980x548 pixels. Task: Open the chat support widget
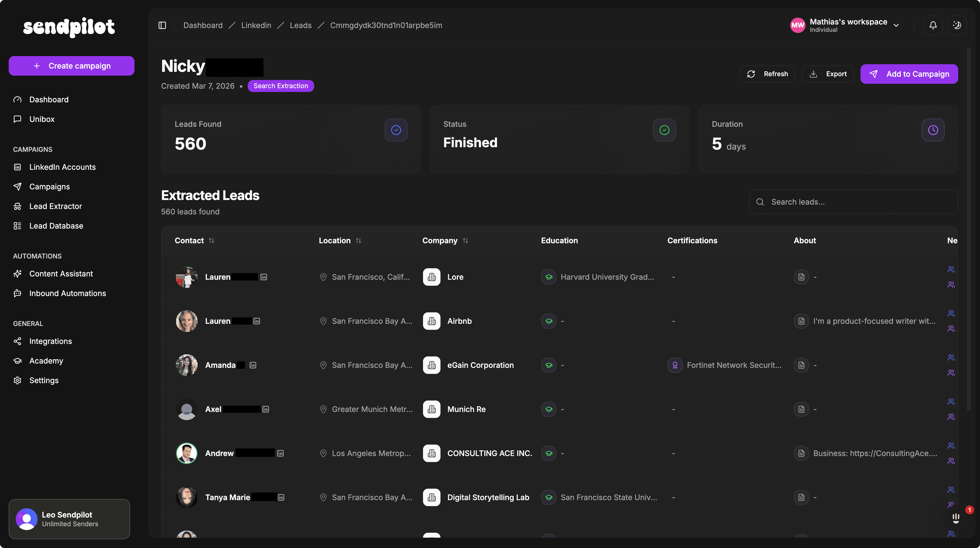point(956,518)
